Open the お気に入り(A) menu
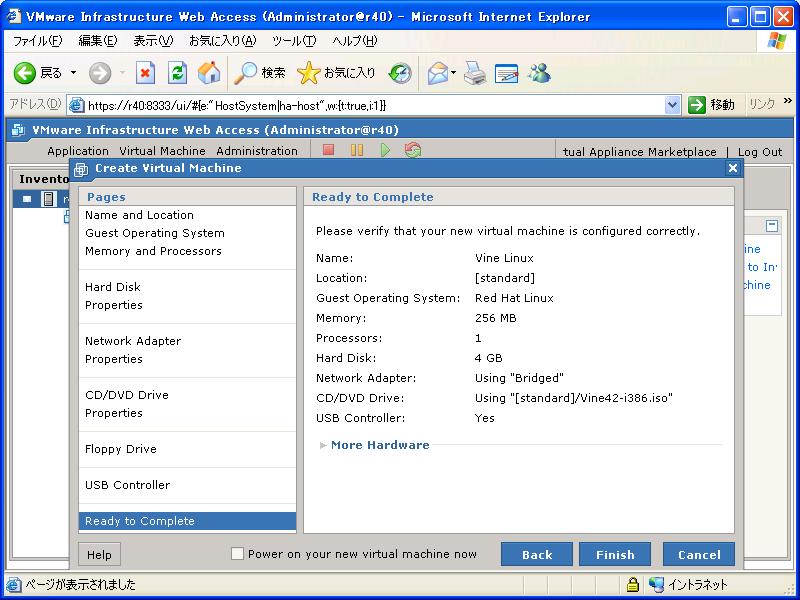This screenshot has height=600, width=800. pos(222,41)
